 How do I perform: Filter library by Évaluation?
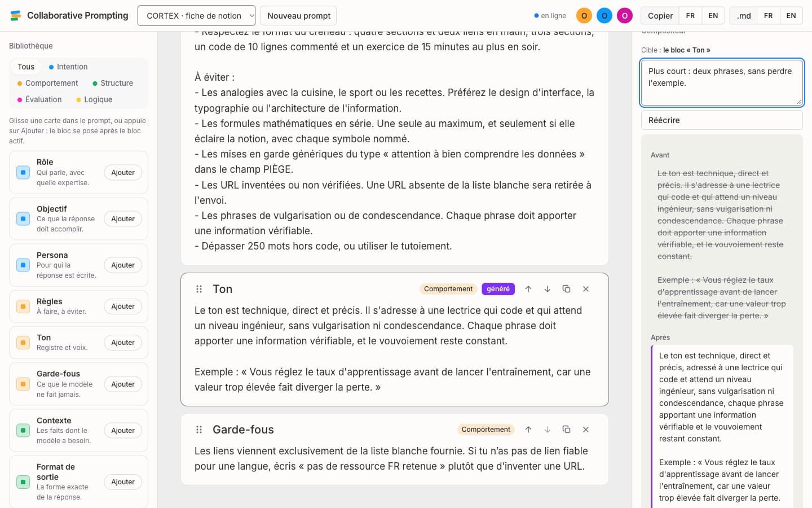[39, 99]
